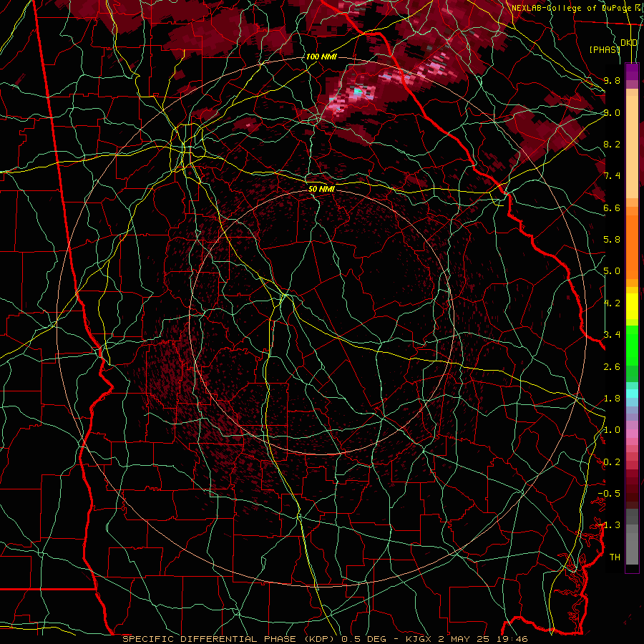
Task: Click the bright green band of color bar
Action: 632,345
